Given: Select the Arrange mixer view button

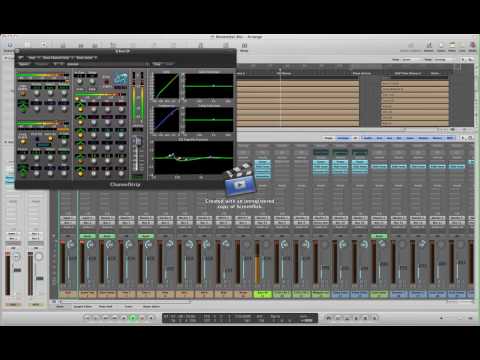Looking at the screenshot, I should tap(343, 138).
